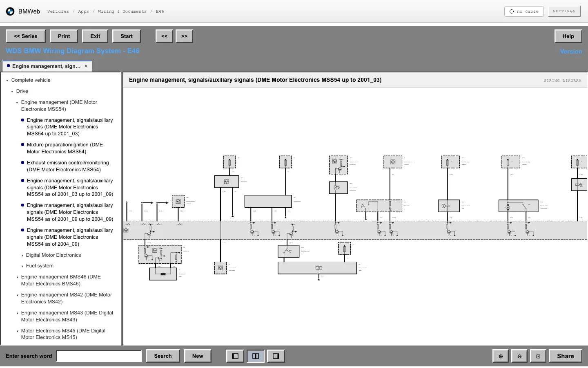Zoom out of the wiring diagram
588x368 pixels.
(x=519, y=356)
